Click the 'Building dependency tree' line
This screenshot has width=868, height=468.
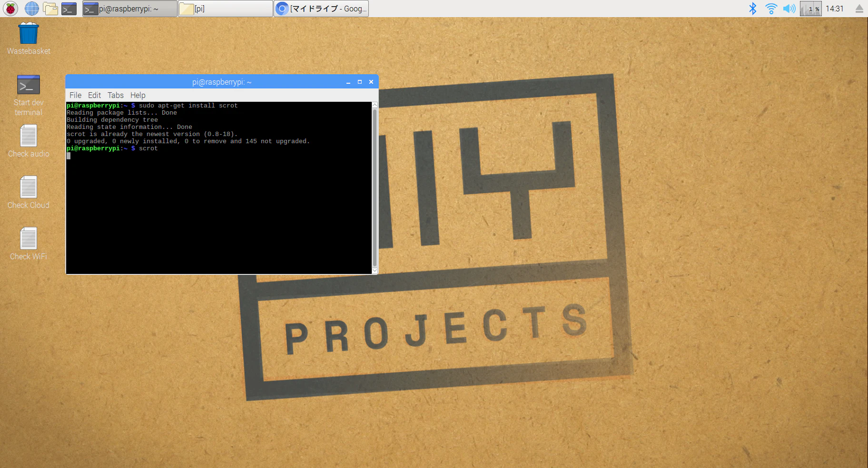tap(112, 120)
